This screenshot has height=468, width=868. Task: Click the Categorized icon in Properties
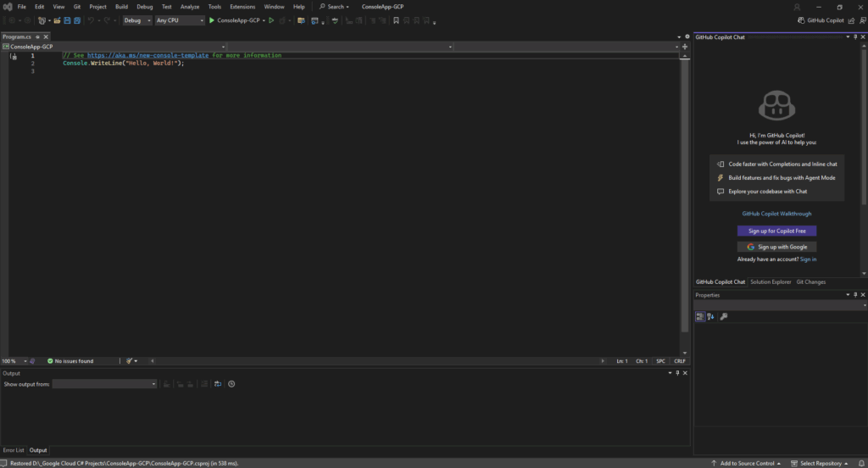click(699, 316)
